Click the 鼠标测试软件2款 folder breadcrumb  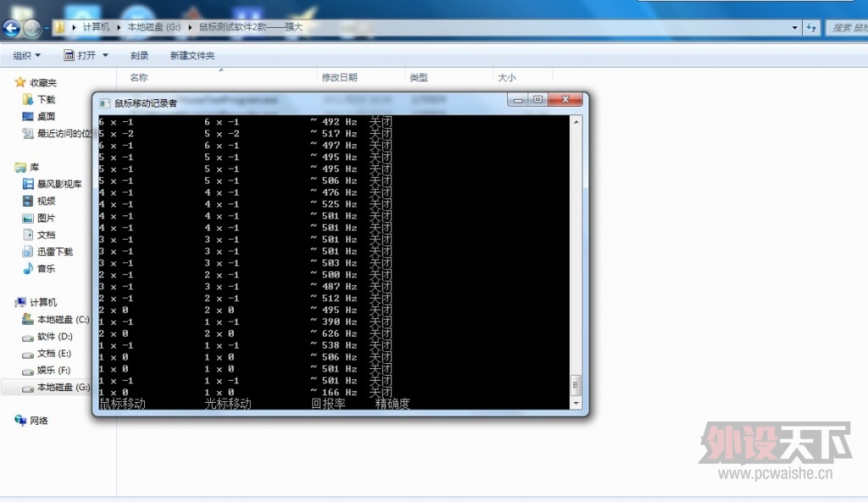click(x=251, y=26)
